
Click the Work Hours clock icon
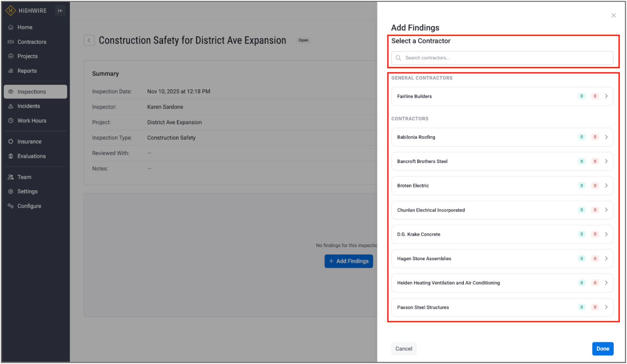(x=11, y=121)
